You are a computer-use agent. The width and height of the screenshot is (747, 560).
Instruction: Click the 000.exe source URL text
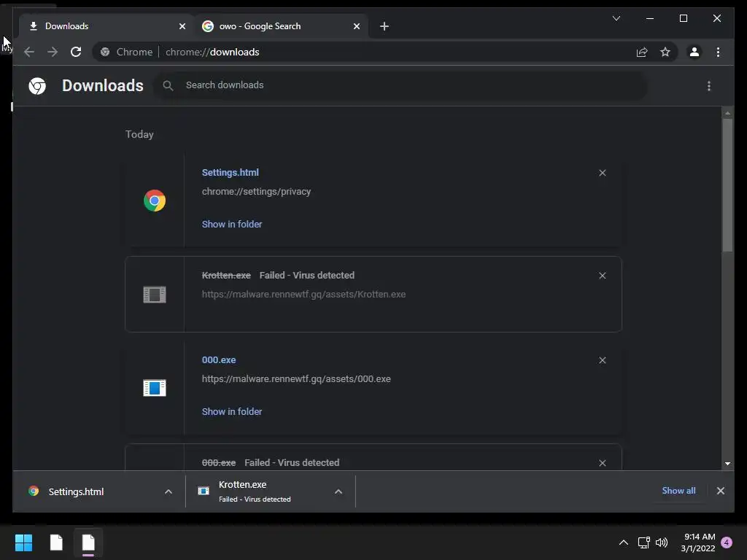[x=296, y=379]
